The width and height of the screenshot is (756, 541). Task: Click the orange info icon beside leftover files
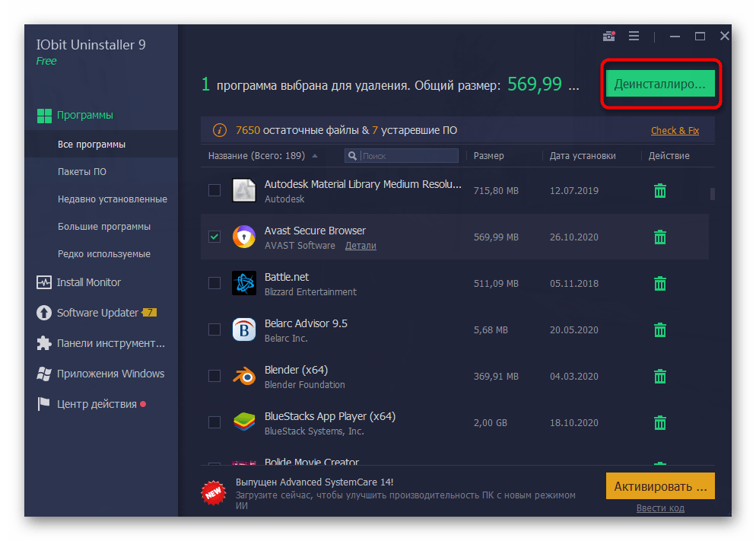coord(220,130)
